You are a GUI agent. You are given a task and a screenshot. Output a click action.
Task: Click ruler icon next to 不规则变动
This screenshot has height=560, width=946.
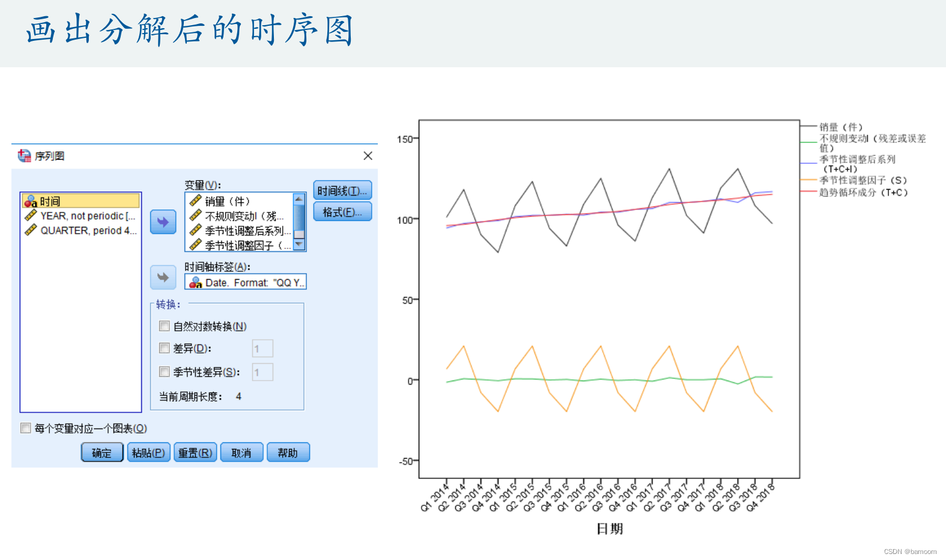[195, 215]
